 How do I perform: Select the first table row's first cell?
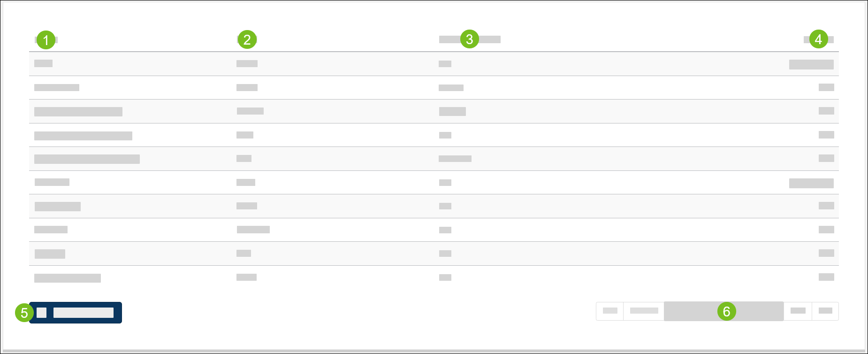(44, 63)
